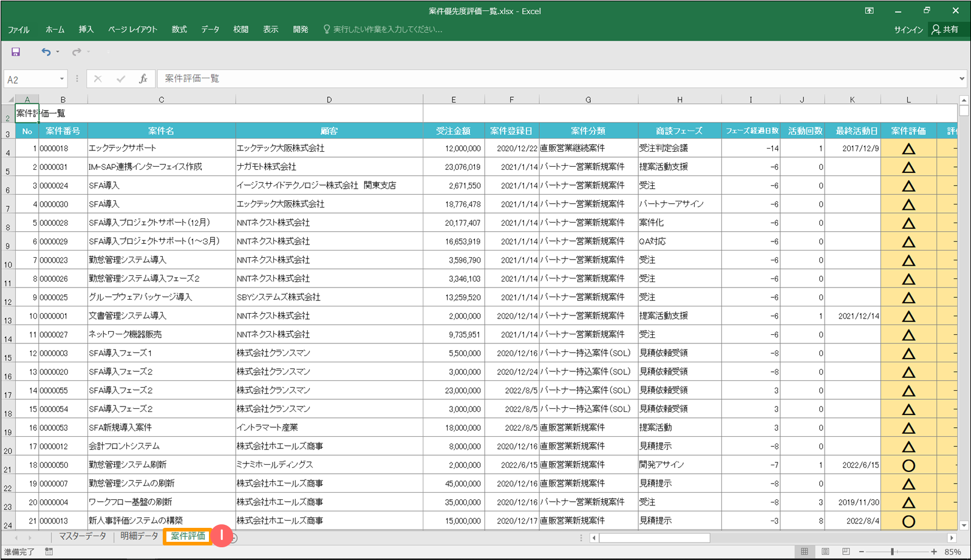Switch to the ホーム ribbon tab
Screen dimensions: 971x560
[55, 30]
